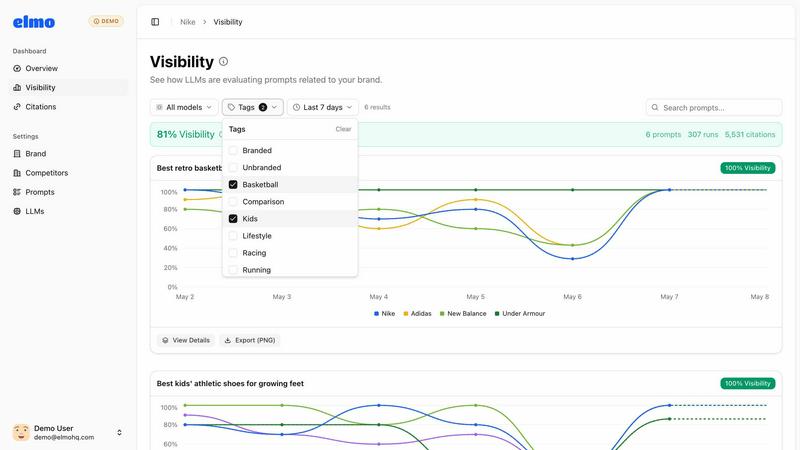800x450 pixels.
Task: Focus the Search prompts input field
Action: point(714,108)
